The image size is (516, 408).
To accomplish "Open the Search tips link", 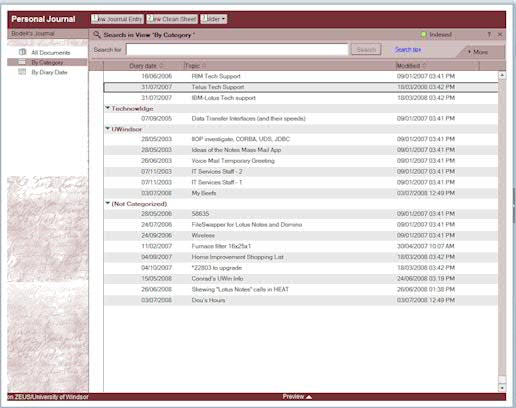I will 408,49.
